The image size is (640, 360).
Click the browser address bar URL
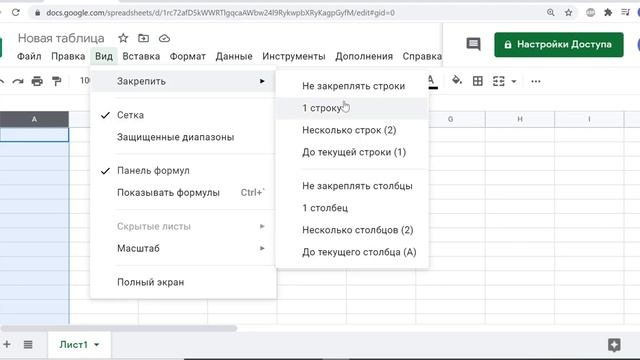pos(220,13)
